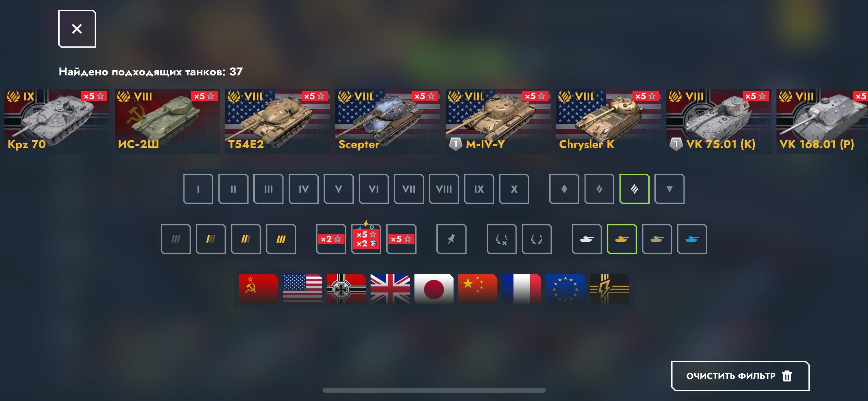Select the heavy tank class icon

pyautogui.click(x=635, y=189)
